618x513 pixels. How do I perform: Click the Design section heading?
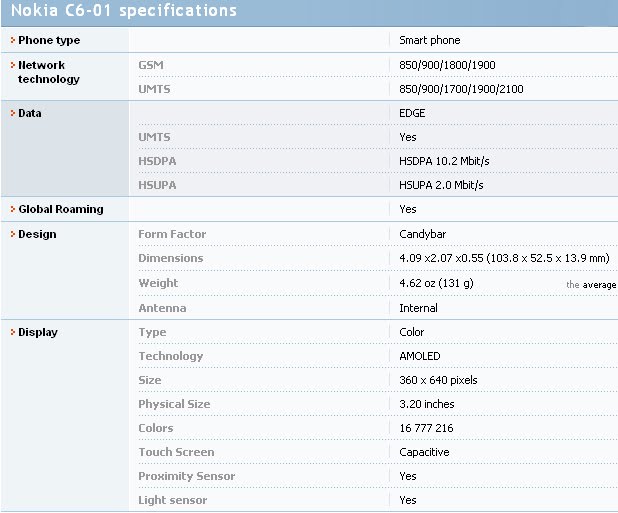(x=37, y=234)
